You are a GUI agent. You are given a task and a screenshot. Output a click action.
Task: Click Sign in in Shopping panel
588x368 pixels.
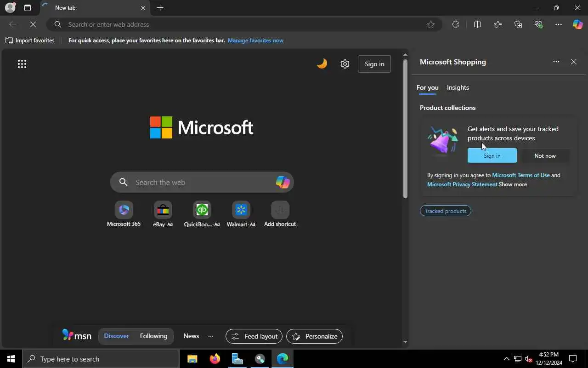click(x=492, y=155)
